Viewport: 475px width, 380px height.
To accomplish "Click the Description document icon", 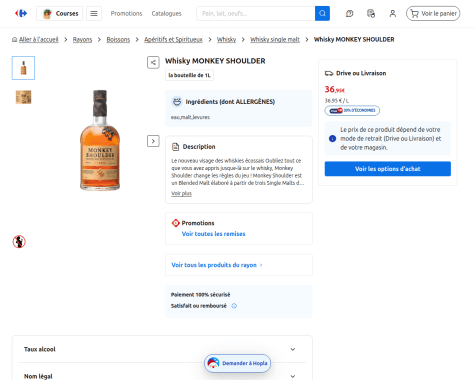I will (x=175, y=147).
